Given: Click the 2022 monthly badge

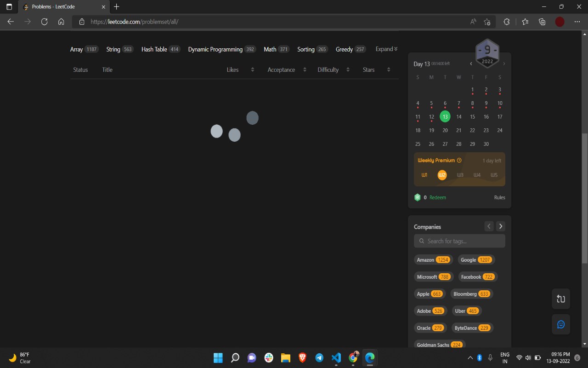Looking at the screenshot, I should point(487,53).
